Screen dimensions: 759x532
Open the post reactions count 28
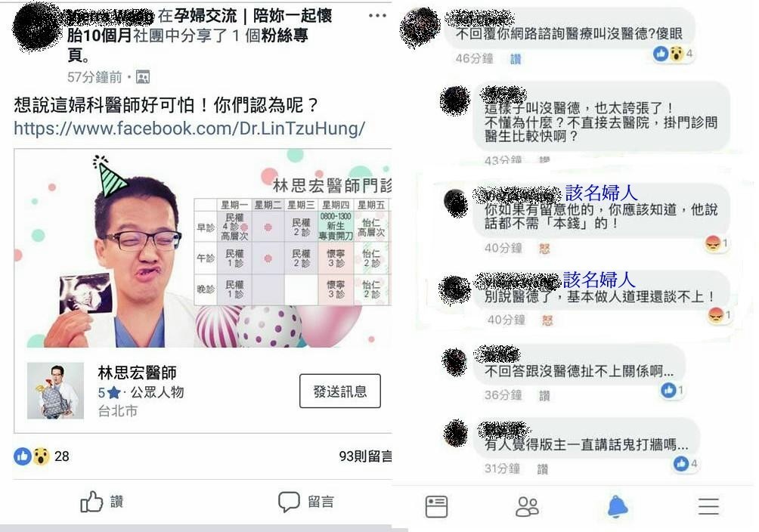42,456
